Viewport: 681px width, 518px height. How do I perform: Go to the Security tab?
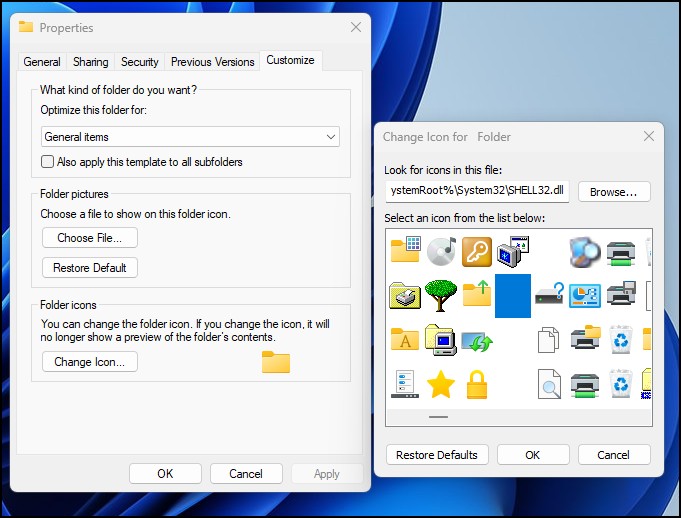coord(140,62)
